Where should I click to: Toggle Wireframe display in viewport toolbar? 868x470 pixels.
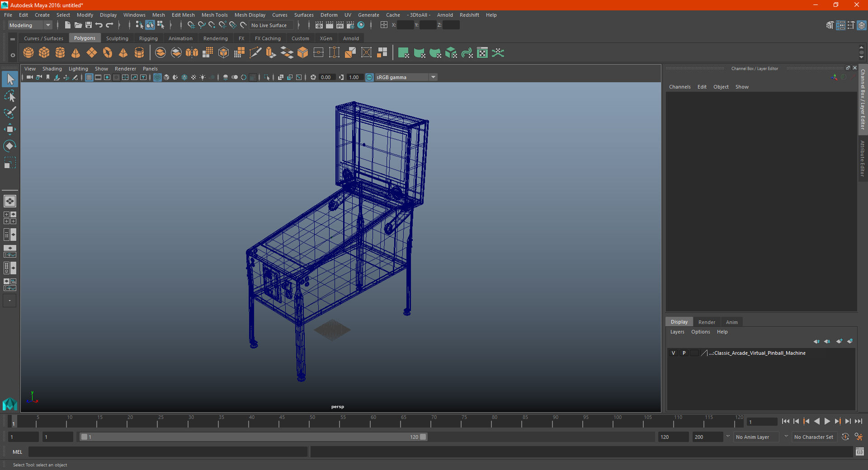pos(157,77)
